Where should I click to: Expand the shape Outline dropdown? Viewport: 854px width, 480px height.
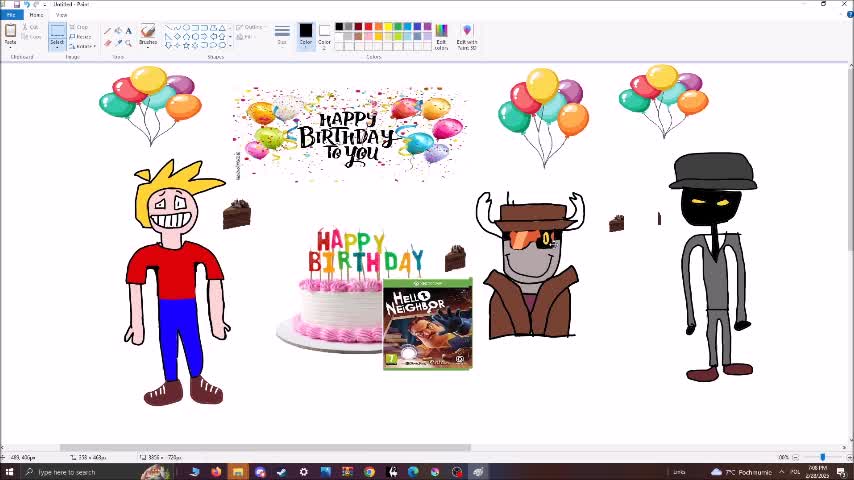(252, 28)
